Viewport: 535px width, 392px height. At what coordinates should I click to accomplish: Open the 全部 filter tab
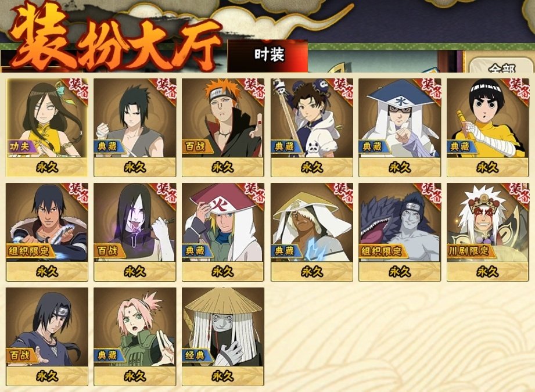pyautogui.click(x=501, y=67)
